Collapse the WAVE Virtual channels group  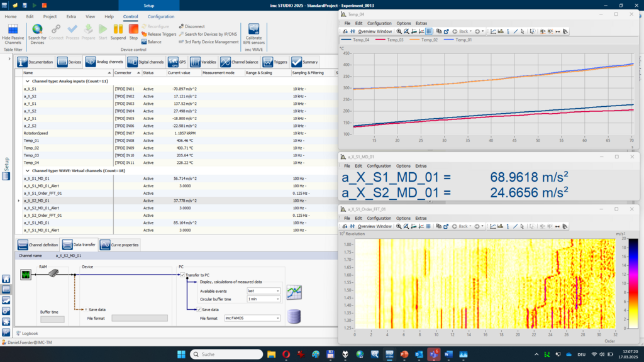tap(28, 171)
